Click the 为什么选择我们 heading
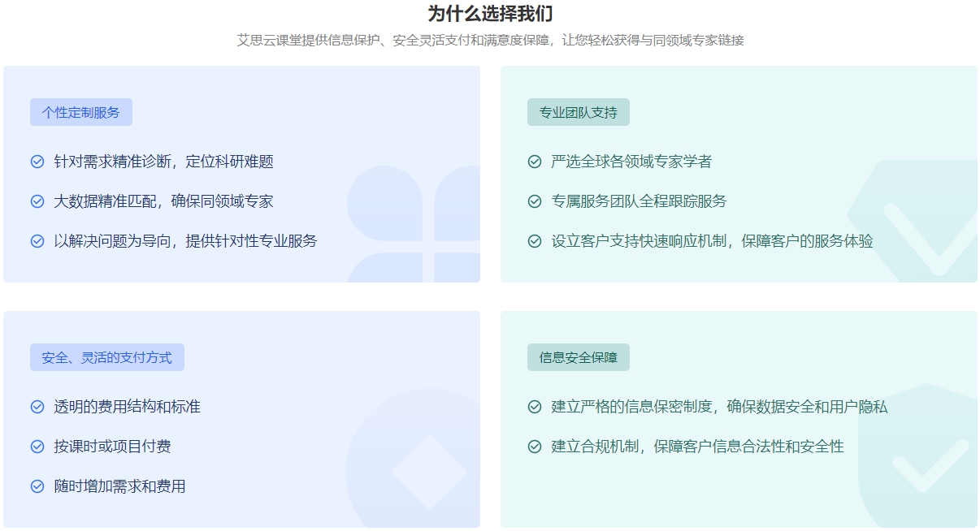Screen dimensions: 980x531 [x=490, y=14]
